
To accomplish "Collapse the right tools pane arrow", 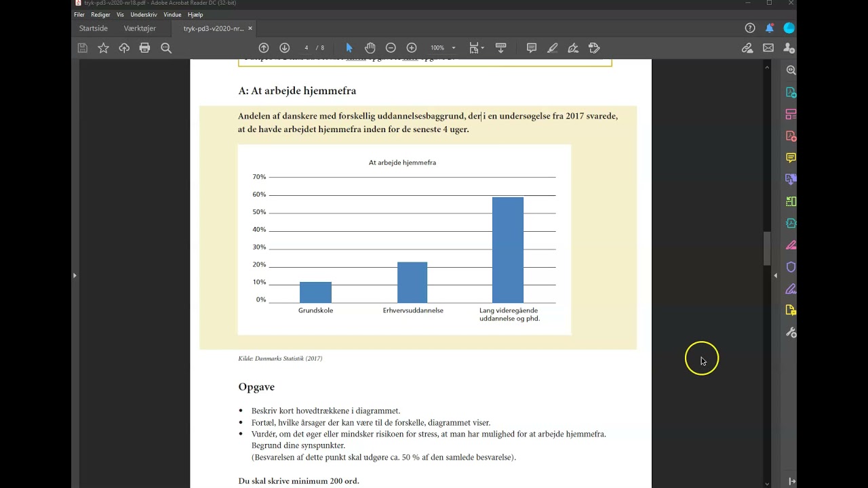I will [776, 275].
